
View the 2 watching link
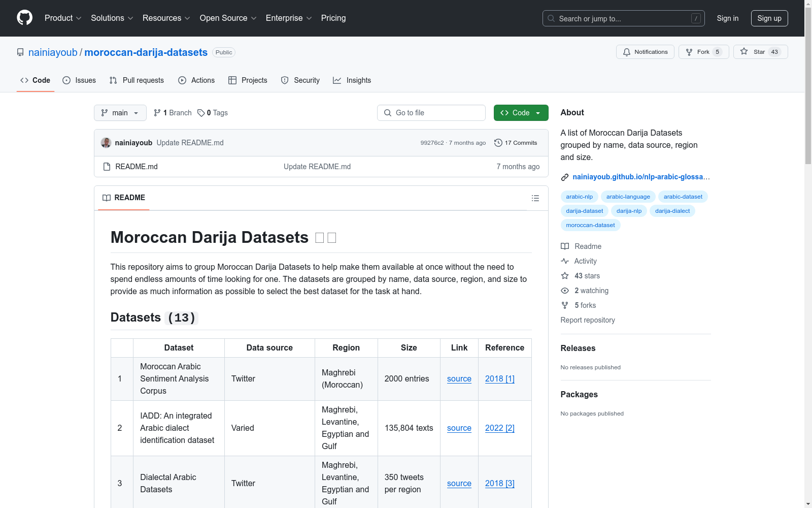(585, 291)
